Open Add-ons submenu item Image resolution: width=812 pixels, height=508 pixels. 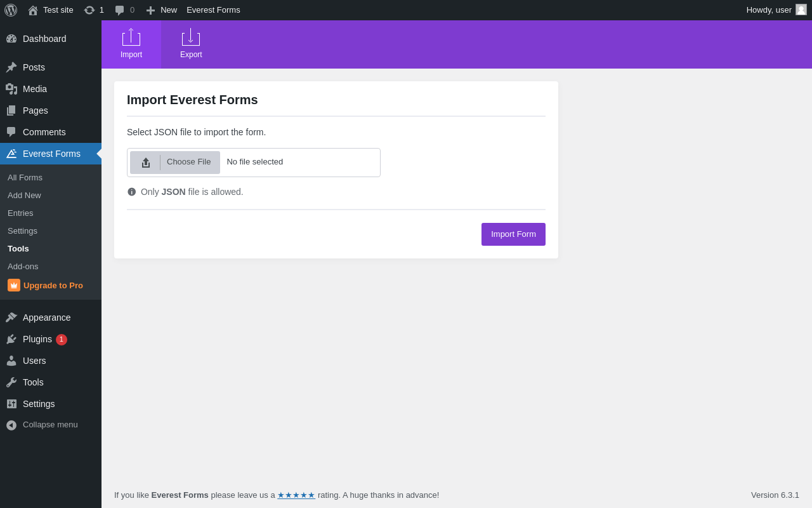[23, 267]
